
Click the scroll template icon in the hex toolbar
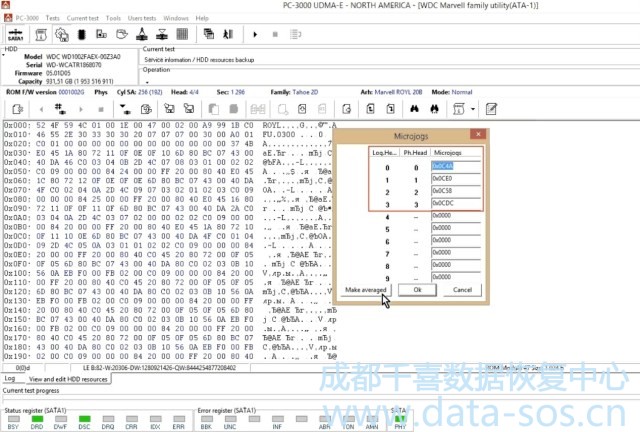point(459,109)
